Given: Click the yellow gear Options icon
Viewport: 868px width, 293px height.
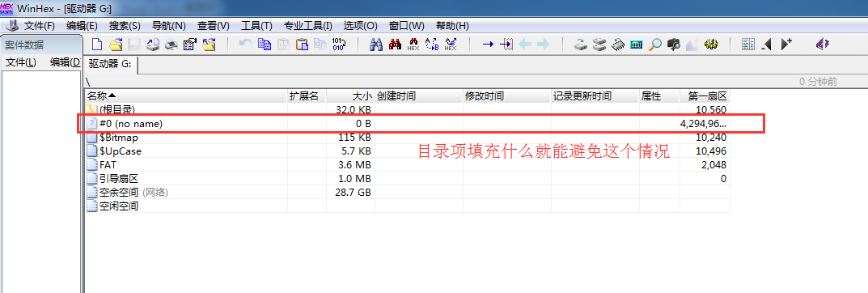Looking at the screenshot, I should coord(711,45).
